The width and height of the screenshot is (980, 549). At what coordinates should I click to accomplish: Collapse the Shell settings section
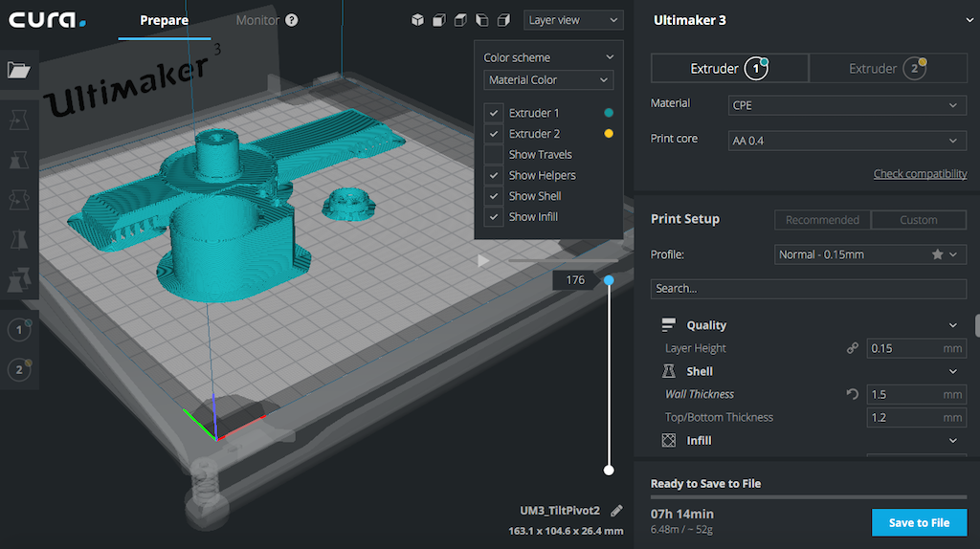[x=952, y=371]
